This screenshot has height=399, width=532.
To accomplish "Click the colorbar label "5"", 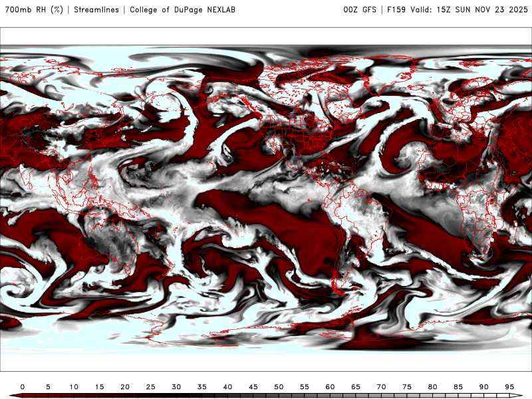I will pyautogui.click(x=48, y=387).
